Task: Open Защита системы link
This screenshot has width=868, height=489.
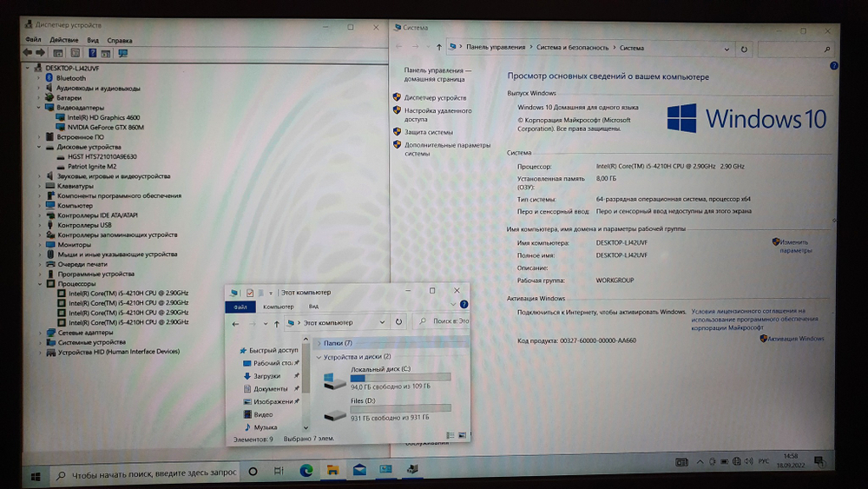Action: [x=429, y=132]
